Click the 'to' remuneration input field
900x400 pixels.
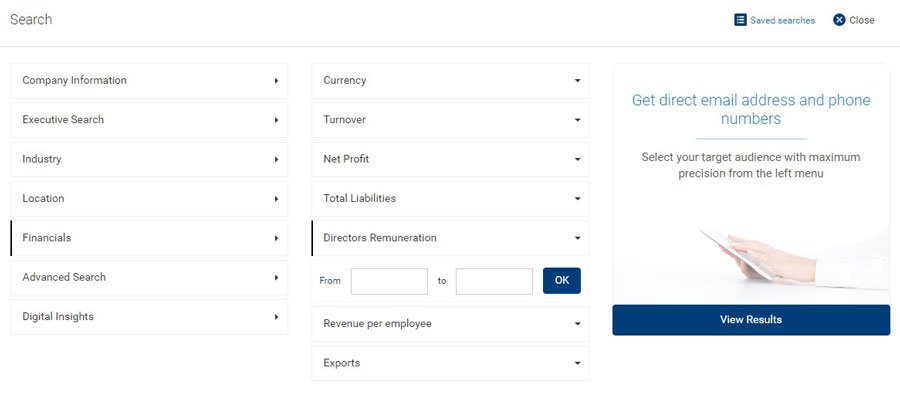(x=494, y=281)
